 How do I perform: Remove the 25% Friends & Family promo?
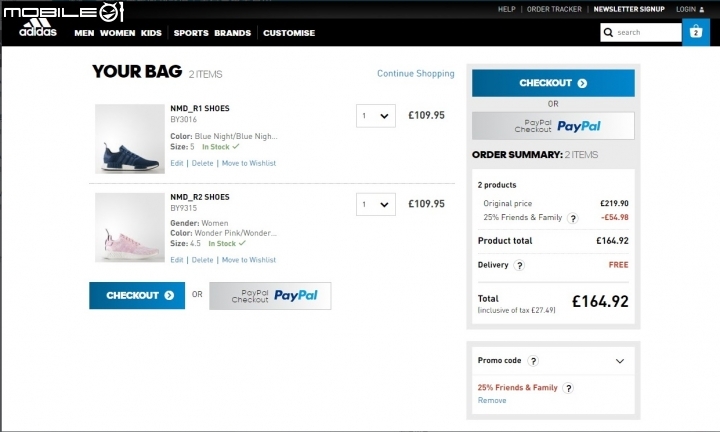point(492,400)
